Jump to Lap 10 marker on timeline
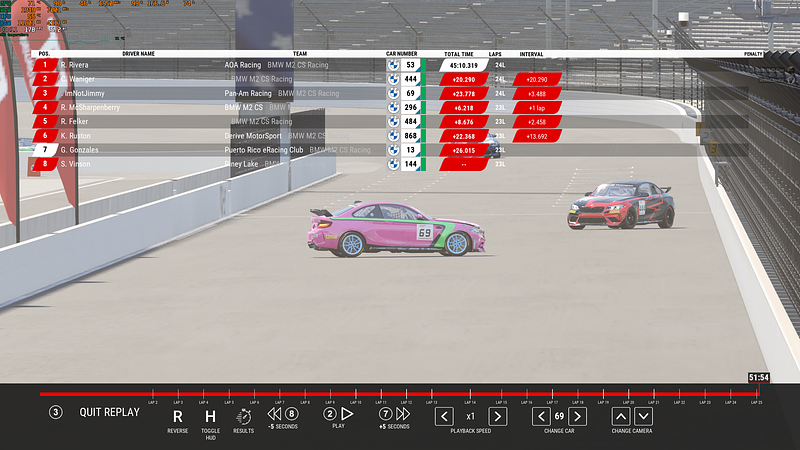This screenshot has height=450, width=800. click(356, 394)
